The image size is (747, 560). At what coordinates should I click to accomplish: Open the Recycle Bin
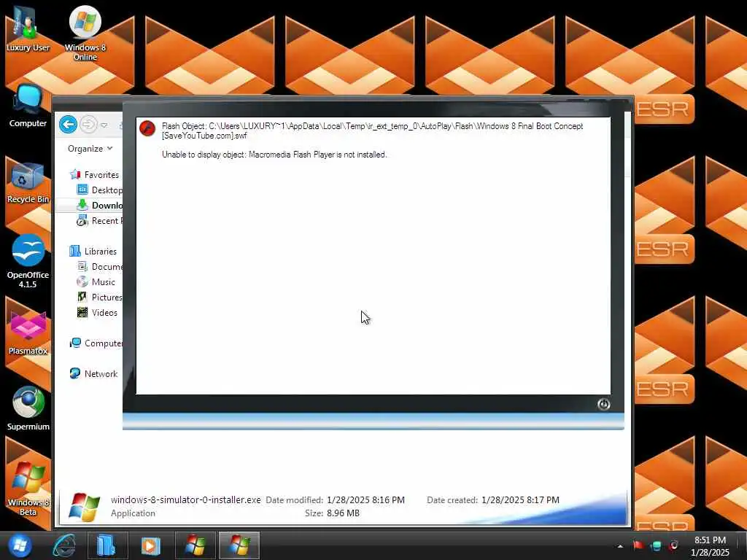click(x=28, y=183)
